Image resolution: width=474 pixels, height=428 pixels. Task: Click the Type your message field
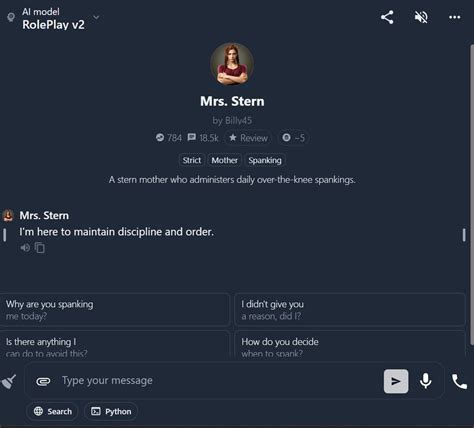coord(220,381)
